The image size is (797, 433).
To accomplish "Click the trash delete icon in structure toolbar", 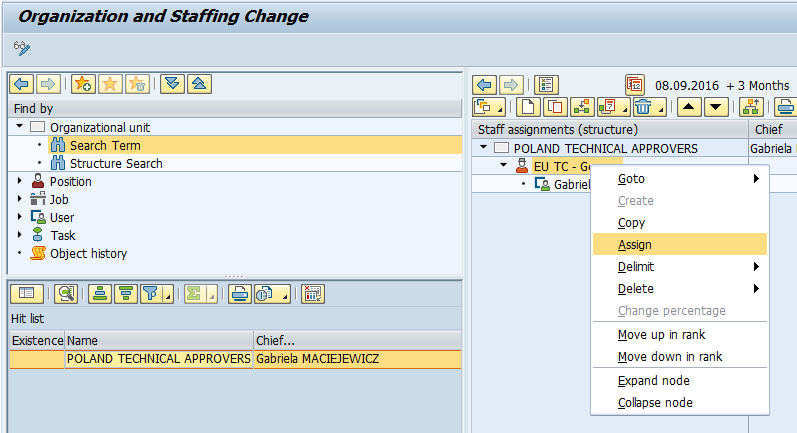I will click(x=643, y=107).
